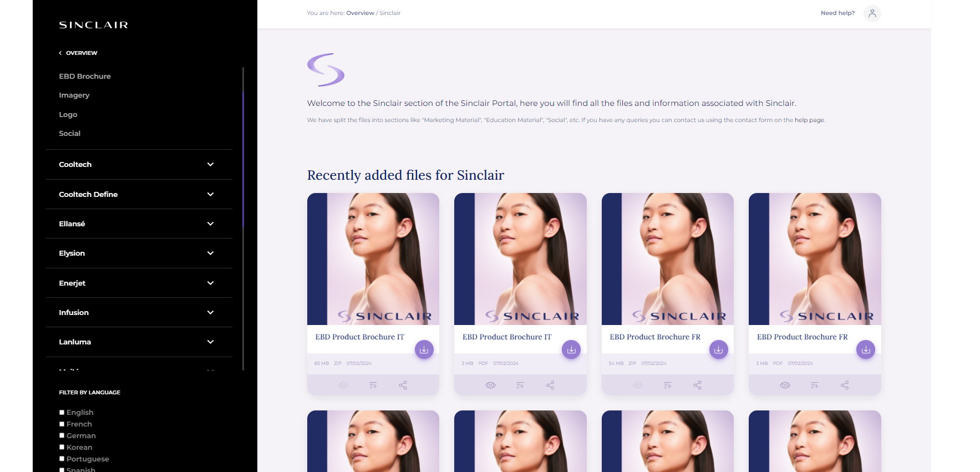Enable the English language filter
Viewport: 980px width, 472px height.
click(x=62, y=412)
